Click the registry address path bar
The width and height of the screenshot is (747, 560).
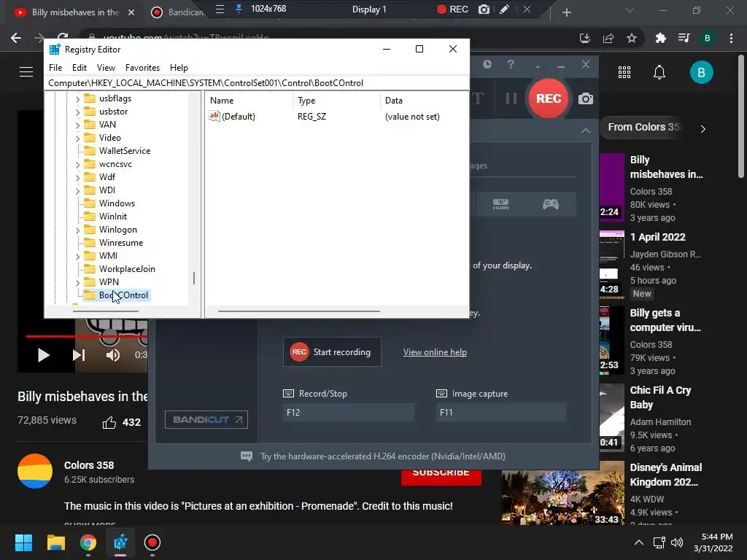tap(258, 83)
